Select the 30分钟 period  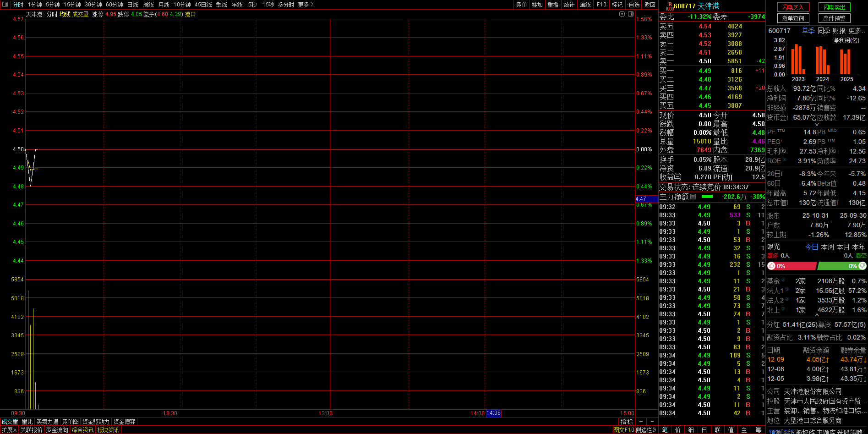pyautogui.click(x=93, y=5)
